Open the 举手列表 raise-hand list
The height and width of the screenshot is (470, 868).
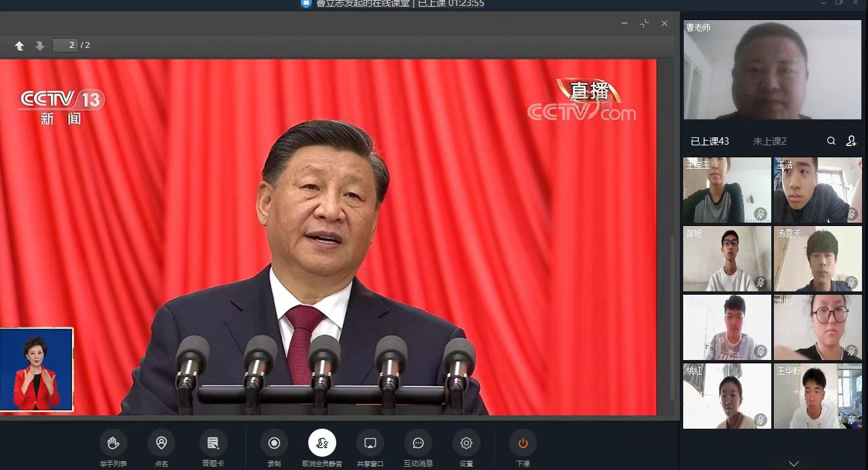(x=113, y=443)
